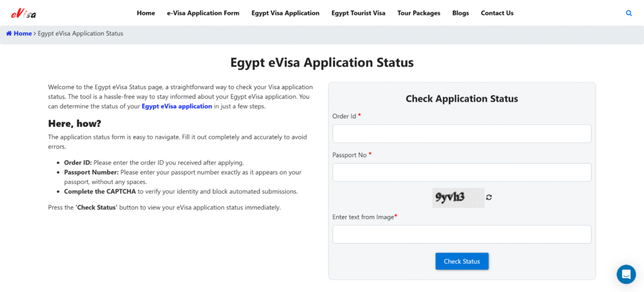Image resolution: width=644 pixels, height=292 pixels.
Task: Open e-Visa Application Form menu
Action: point(203,13)
